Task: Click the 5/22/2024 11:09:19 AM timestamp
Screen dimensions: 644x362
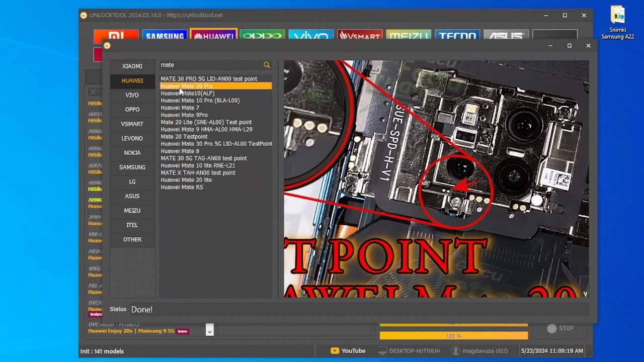Action: point(552,351)
